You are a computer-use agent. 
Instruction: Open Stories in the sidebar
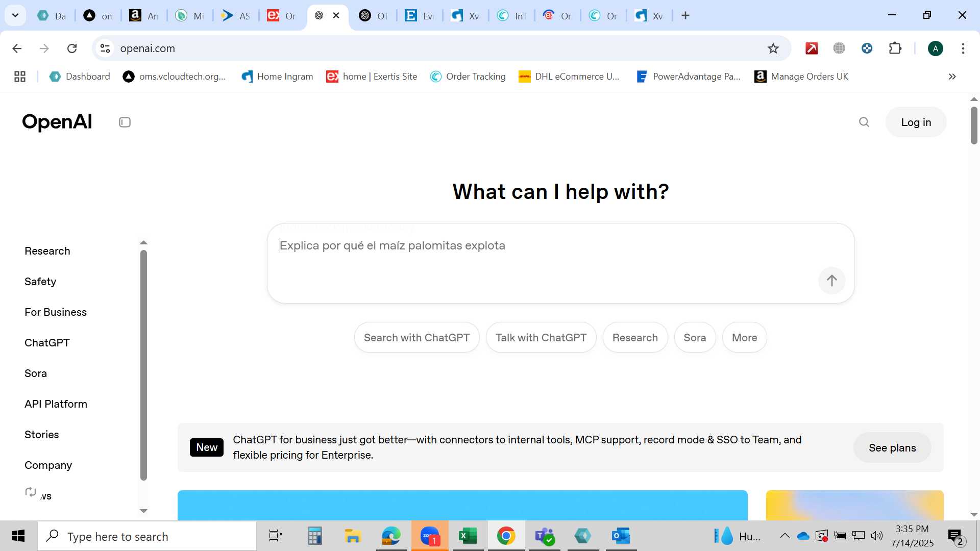pos(42,435)
